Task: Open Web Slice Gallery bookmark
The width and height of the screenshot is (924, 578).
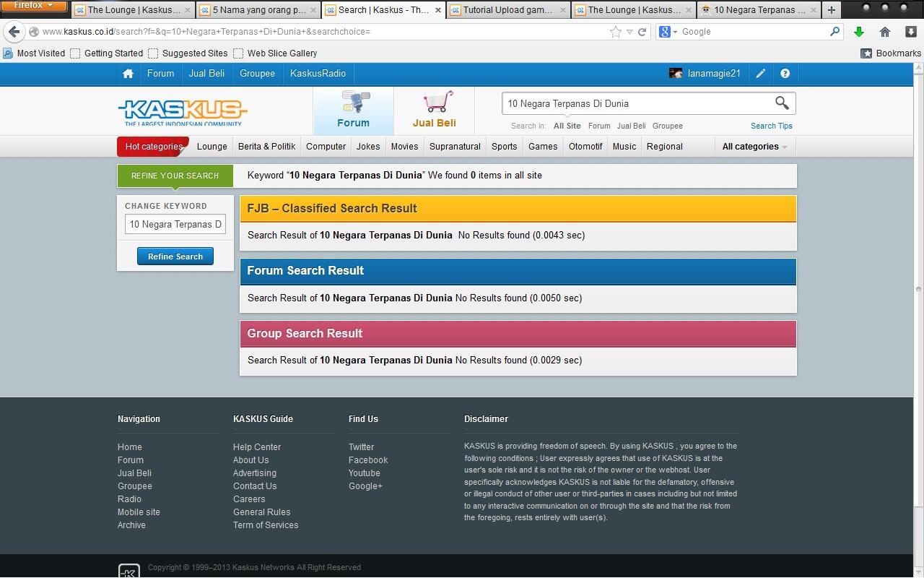Action: coord(275,53)
